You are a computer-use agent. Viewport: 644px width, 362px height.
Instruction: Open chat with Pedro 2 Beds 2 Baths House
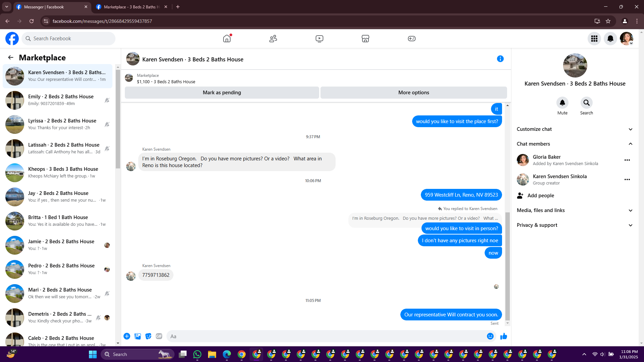coord(58,269)
